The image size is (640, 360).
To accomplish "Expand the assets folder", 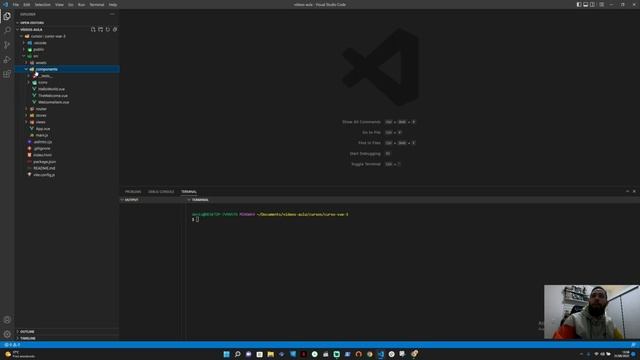I will (41, 62).
